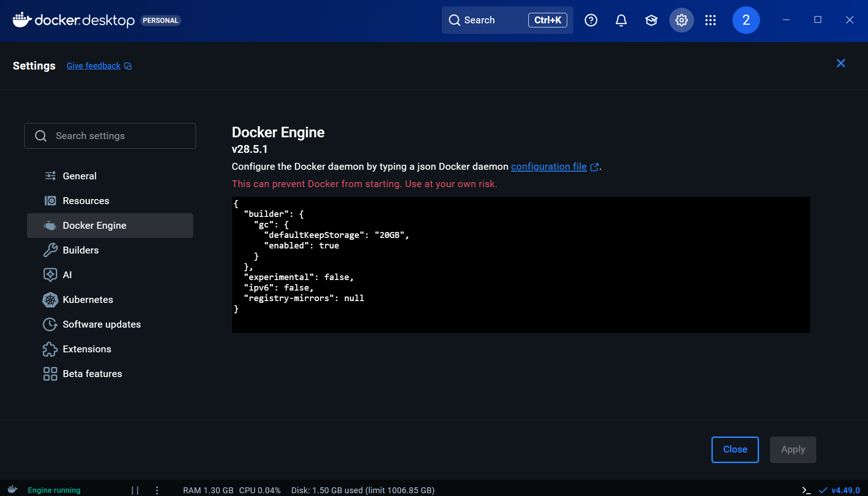This screenshot has height=496, width=868.
Task: Click the Give feedback link
Action: click(x=93, y=65)
